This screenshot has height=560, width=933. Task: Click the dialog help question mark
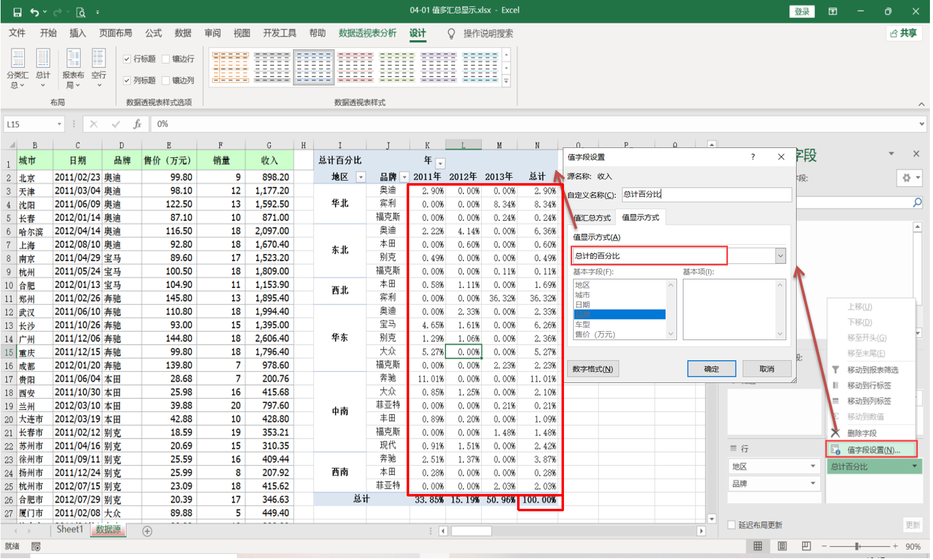pos(753,157)
